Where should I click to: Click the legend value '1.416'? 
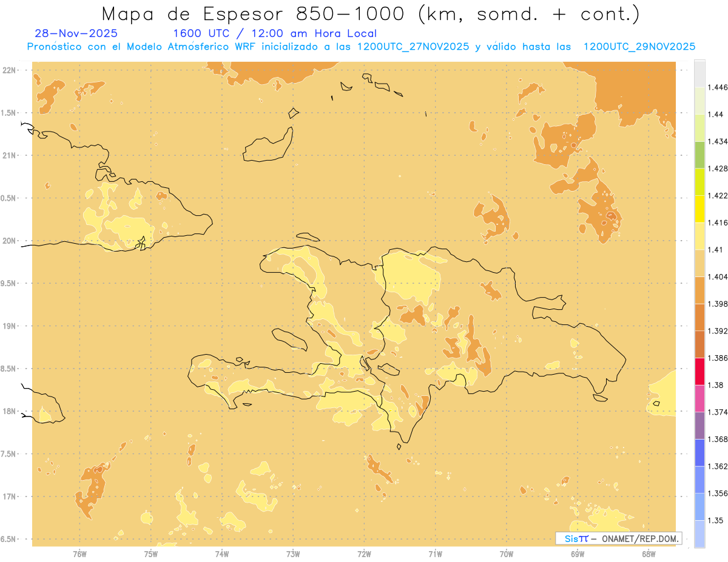pyautogui.click(x=718, y=222)
